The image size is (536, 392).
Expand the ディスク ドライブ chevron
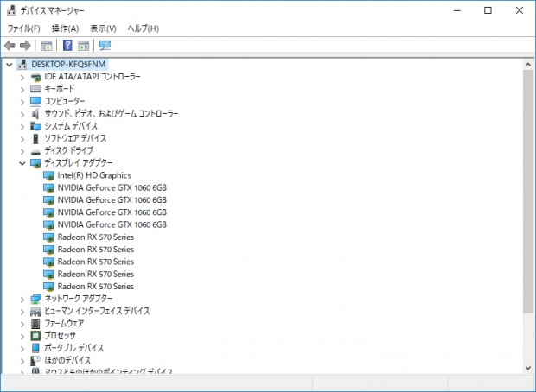pyautogui.click(x=22, y=151)
